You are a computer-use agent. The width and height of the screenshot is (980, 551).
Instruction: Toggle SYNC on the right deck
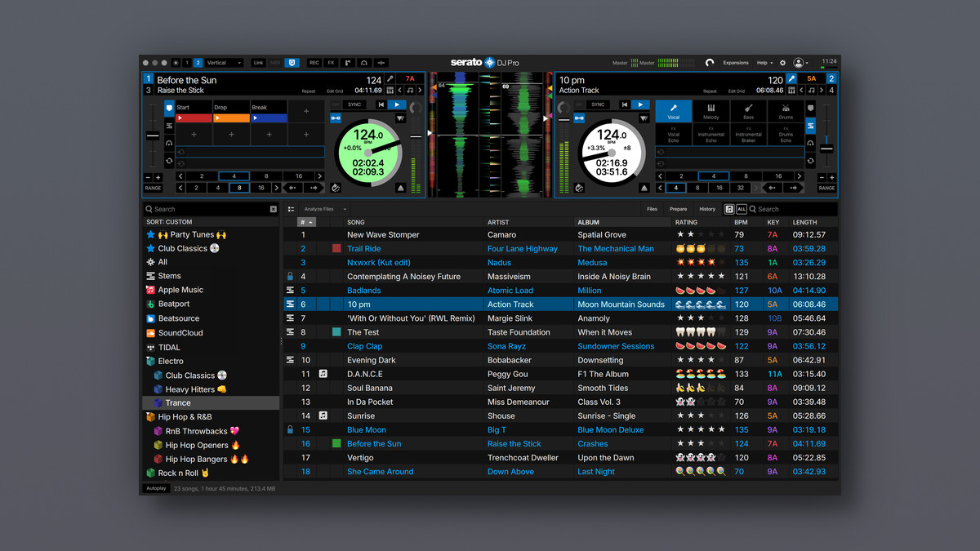599,104
